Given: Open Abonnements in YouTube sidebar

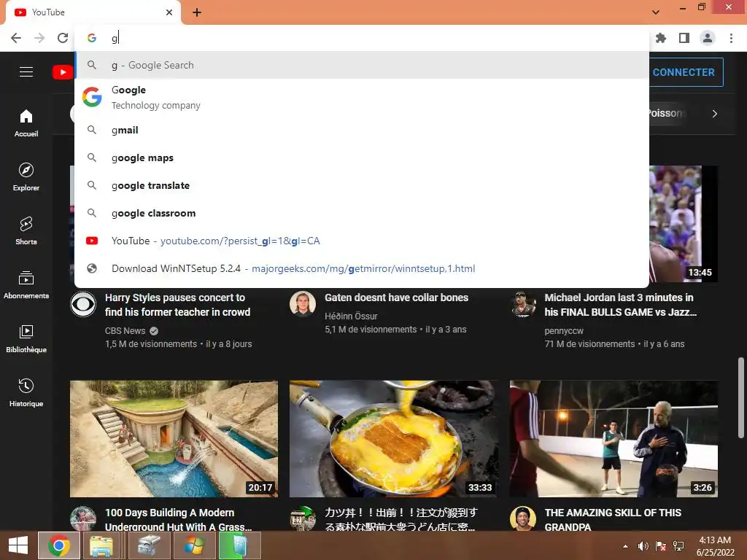Looking at the screenshot, I should [26, 285].
